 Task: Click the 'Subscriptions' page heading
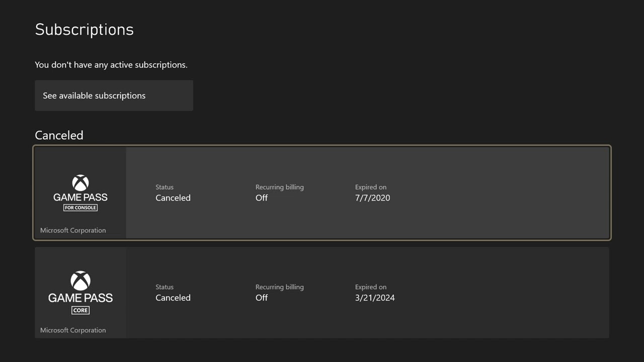click(x=85, y=30)
